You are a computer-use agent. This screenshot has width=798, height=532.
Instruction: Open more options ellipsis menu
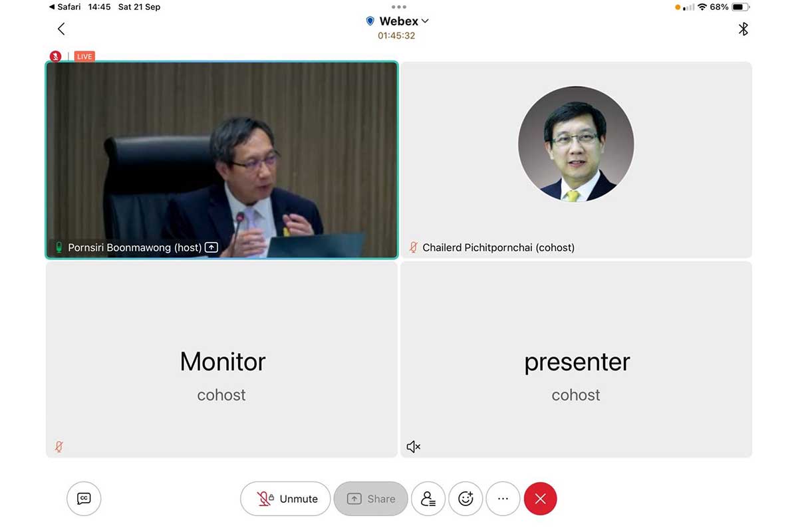point(503,499)
